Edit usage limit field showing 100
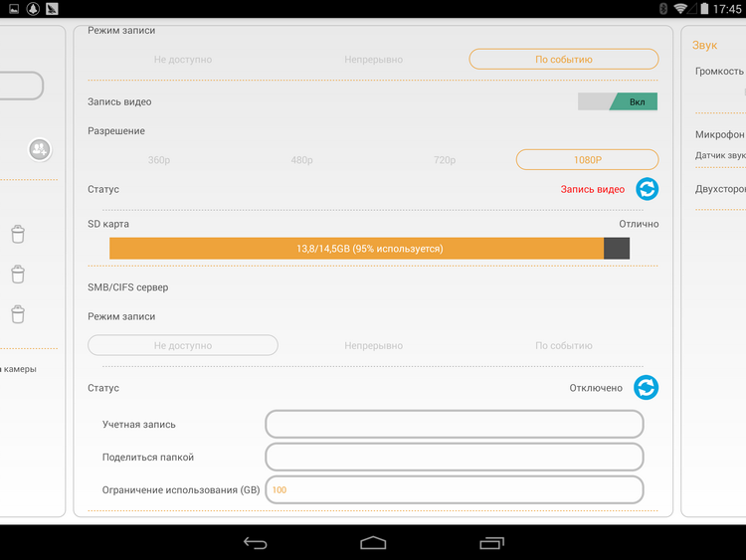Screen dimensions: 746x560 point(455,489)
